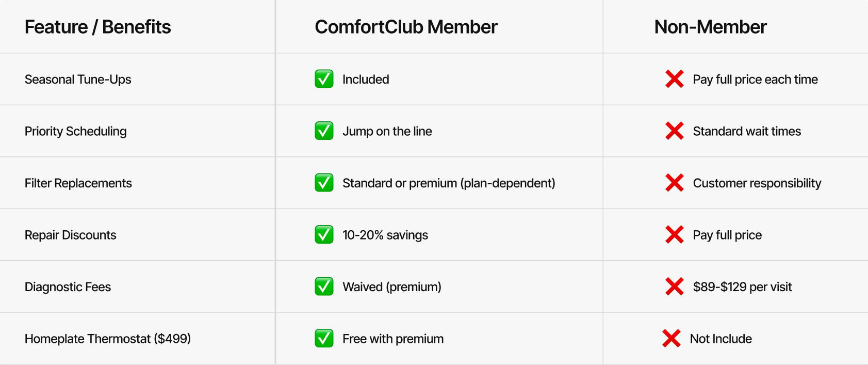Image resolution: width=868 pixels, height=365 pixels.
Task: Click the Seasonal Tune-Ups row label
Action: (78, 80)
